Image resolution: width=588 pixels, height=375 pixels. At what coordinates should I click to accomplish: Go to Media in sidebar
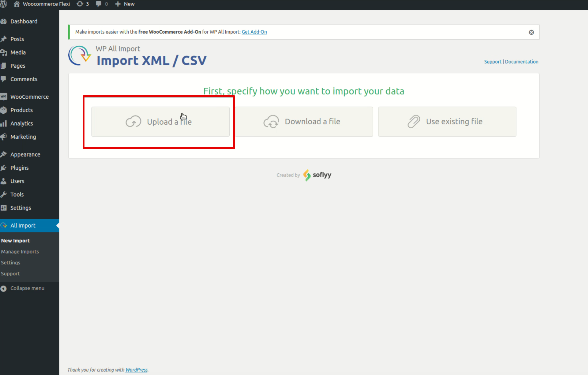click(x=18, y=52)
